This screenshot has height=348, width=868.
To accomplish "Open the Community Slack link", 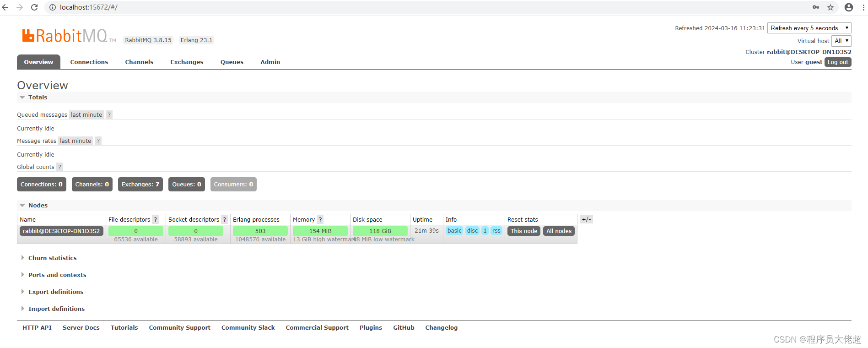I will pyautogui.click(x=248, y=328).
